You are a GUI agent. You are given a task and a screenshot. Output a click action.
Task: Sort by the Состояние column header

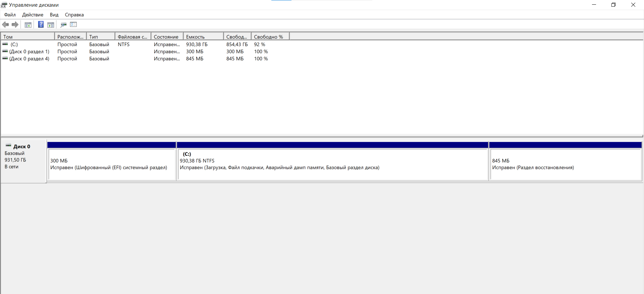(167, 37)
